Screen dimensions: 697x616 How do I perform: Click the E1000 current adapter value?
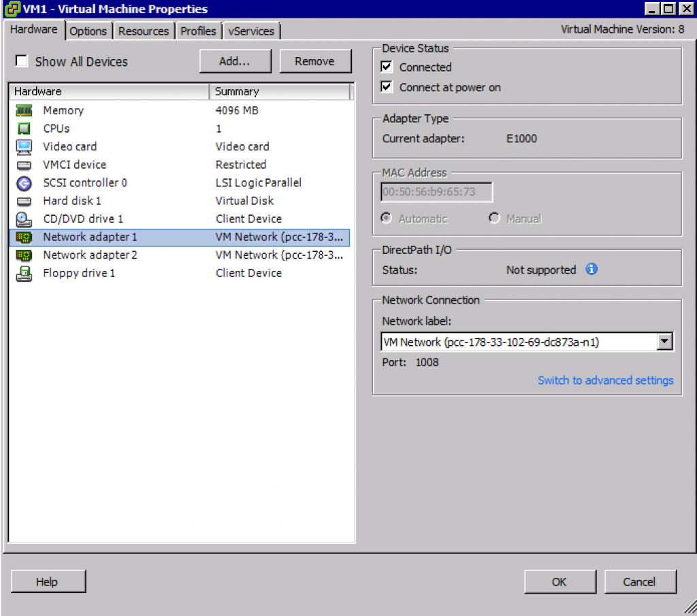coord(522,139)
